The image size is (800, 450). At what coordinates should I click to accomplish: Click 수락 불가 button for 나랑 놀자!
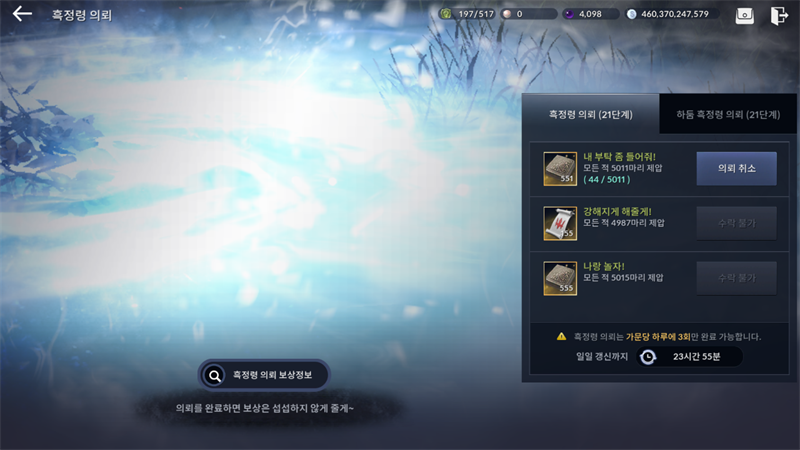(736, 278)
